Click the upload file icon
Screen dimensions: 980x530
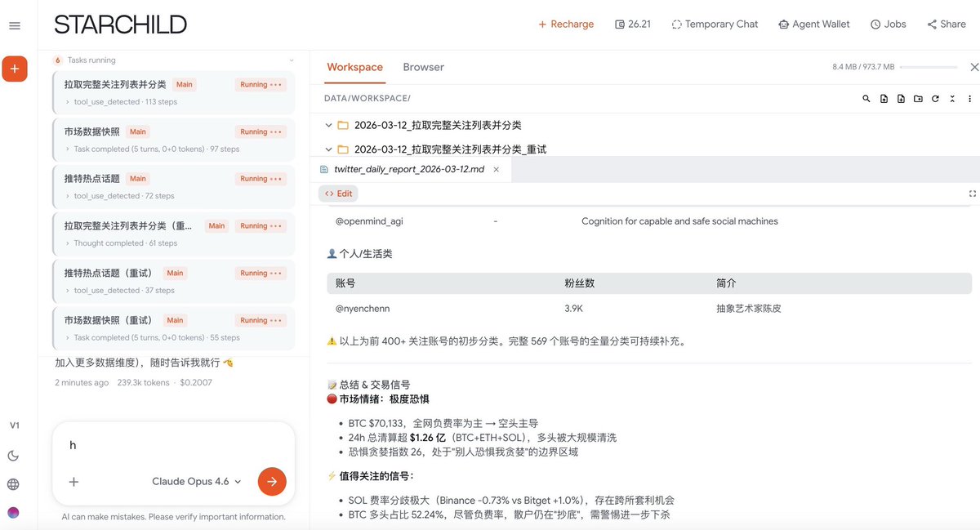pos(884,98)
